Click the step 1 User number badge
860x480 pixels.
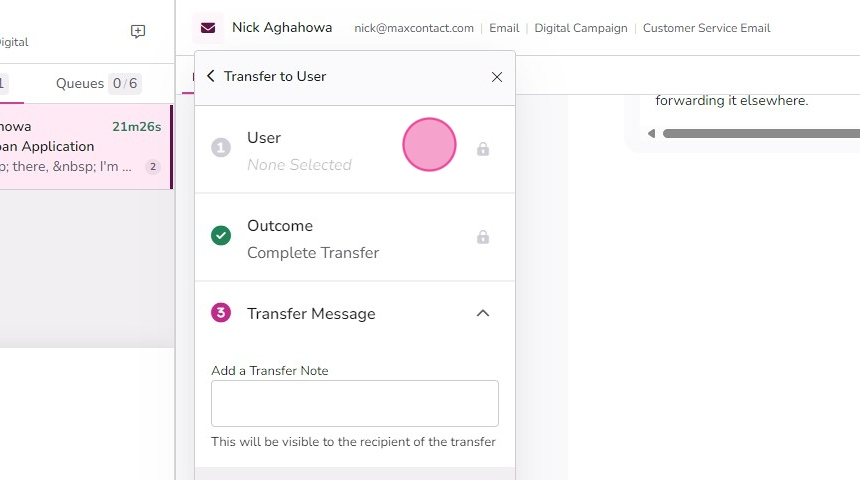(x=221, y=148)
